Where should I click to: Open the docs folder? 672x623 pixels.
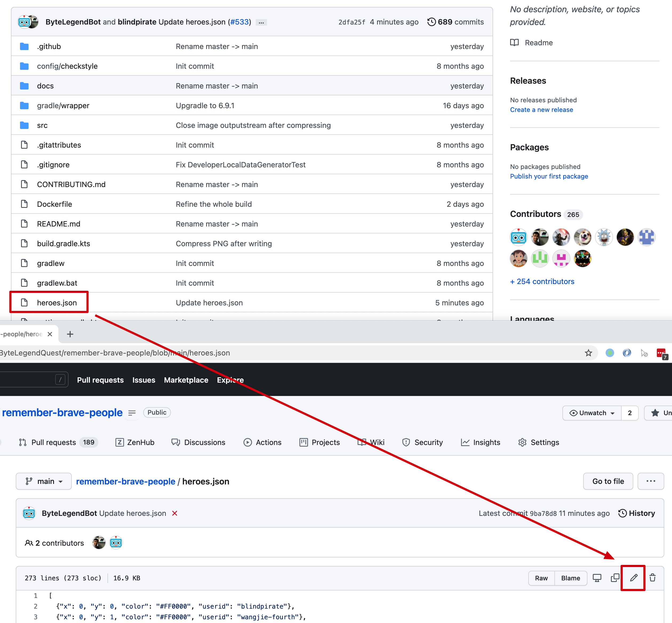click(45, 86)
